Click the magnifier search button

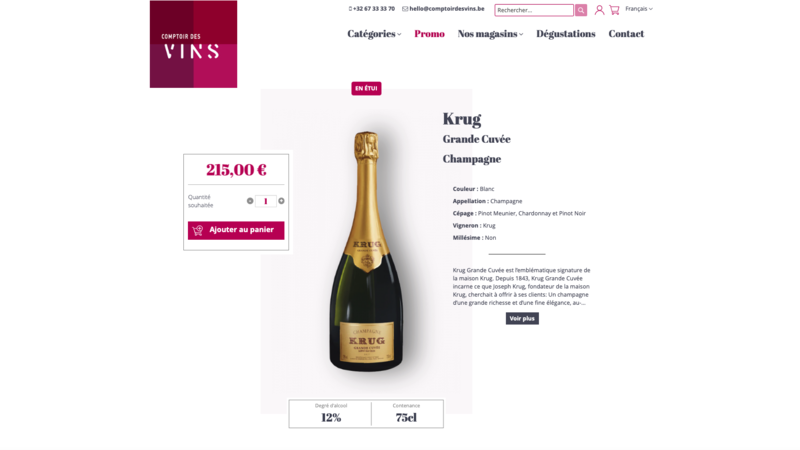(x=581, y=10)
